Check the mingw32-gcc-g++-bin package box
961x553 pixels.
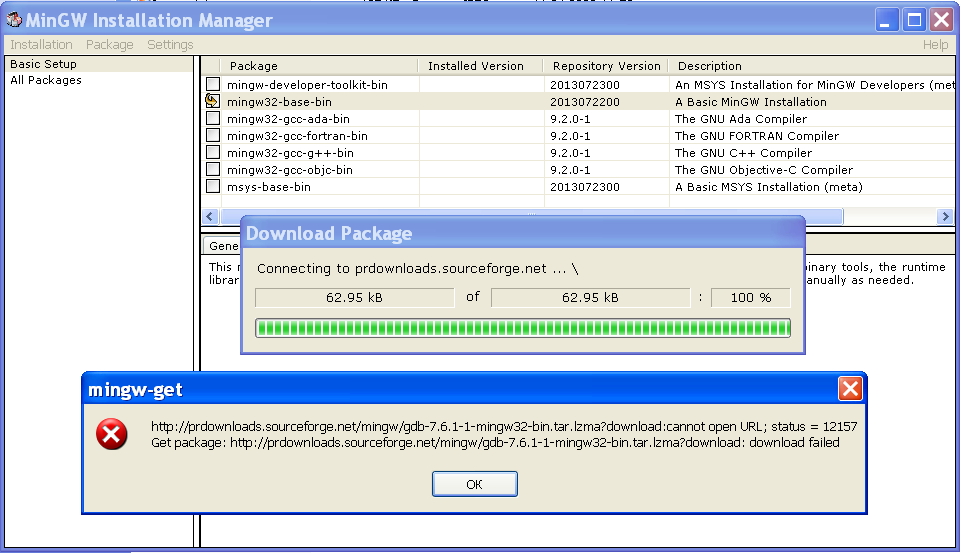pos(213,153)
